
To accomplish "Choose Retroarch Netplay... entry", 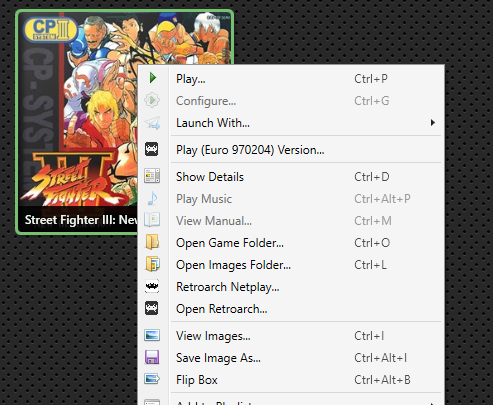I will click(291, 287).
